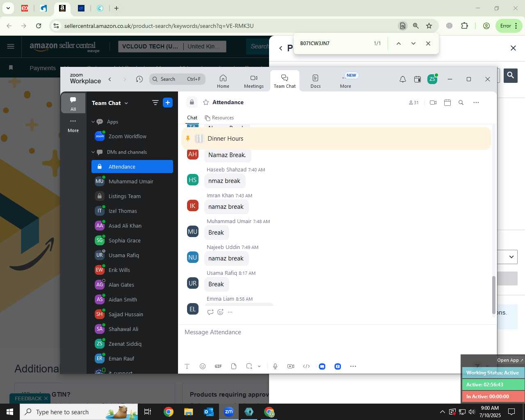Viewport: 525px width, 420px height.
Task: Open Docs tab in Zoom
Action: (315, 81)
